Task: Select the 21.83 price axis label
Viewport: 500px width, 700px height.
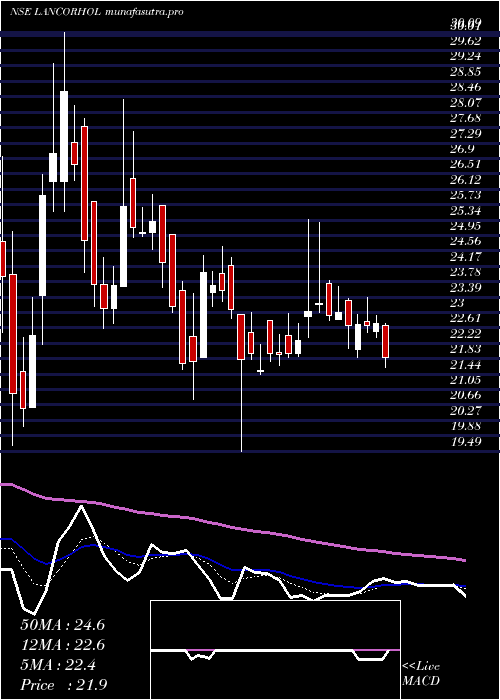Action: point(466,350)
